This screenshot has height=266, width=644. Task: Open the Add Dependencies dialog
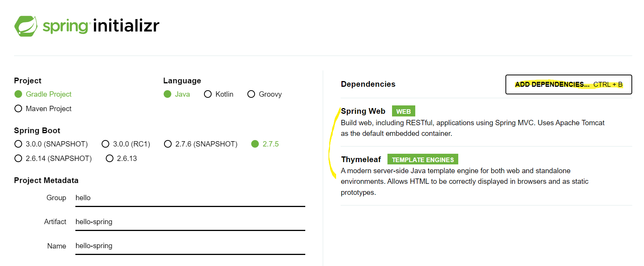(569, 84)
